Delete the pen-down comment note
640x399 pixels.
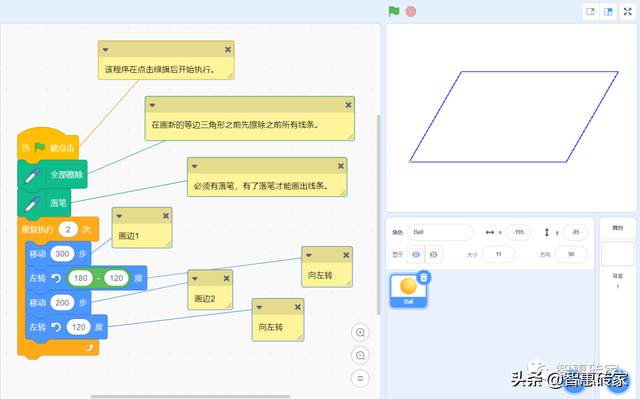pos(341,166)
